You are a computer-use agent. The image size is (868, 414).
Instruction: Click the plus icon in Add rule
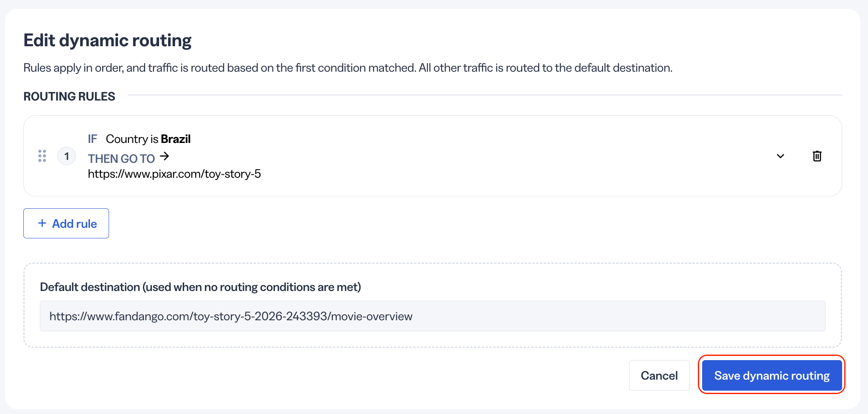(42, 223)
